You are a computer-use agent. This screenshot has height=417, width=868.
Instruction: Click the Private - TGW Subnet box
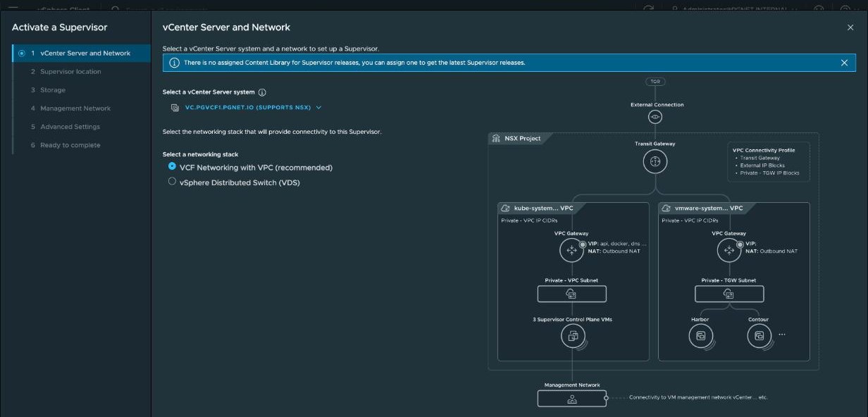point(729,294)
